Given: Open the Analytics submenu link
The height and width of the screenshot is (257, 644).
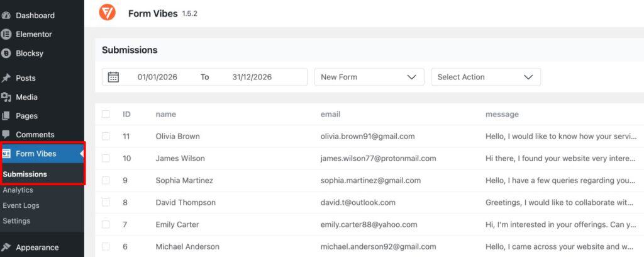Looking at the screenshot, I should tap(18, 190).
